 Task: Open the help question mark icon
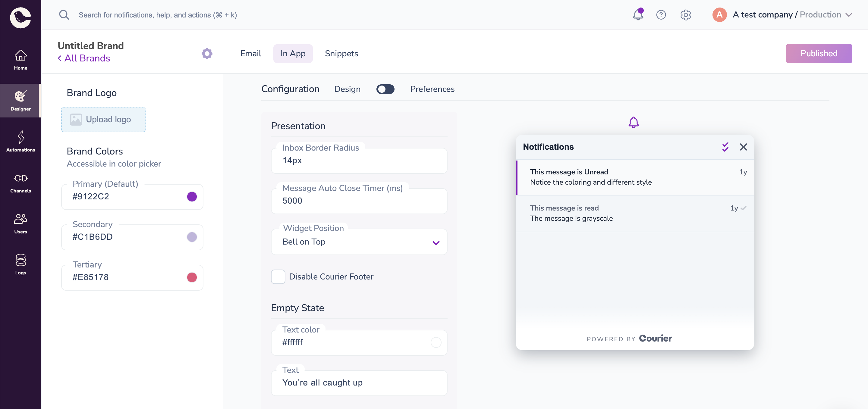click(x=661, y=15)
